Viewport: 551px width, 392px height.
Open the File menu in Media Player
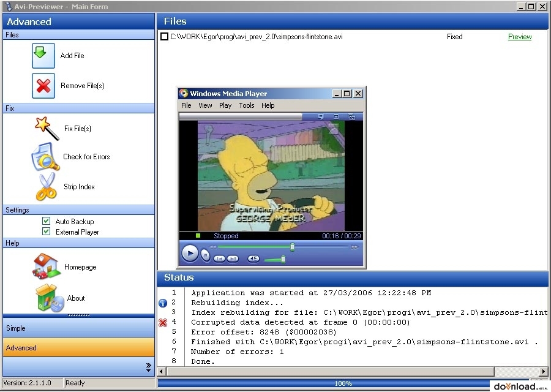[186, 105]
